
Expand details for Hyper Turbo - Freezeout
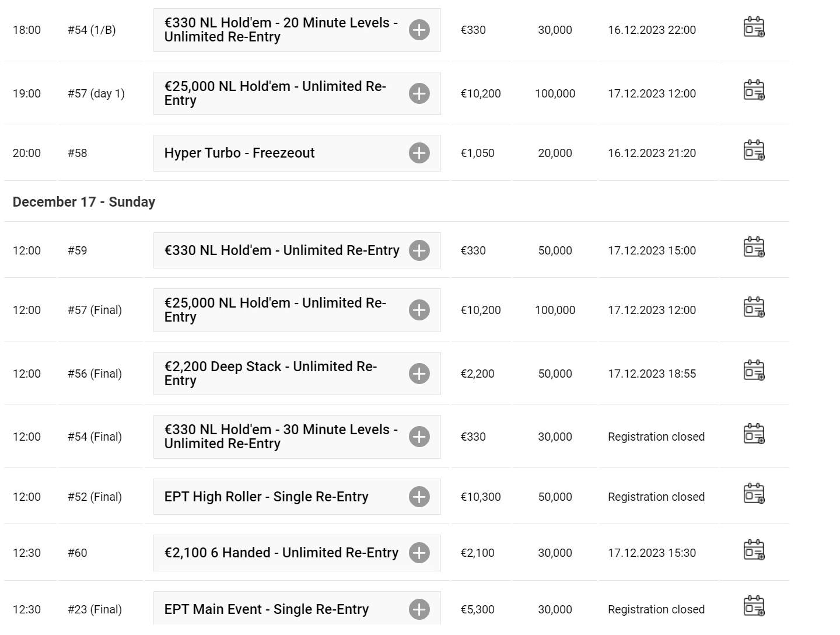click(419, 153)
